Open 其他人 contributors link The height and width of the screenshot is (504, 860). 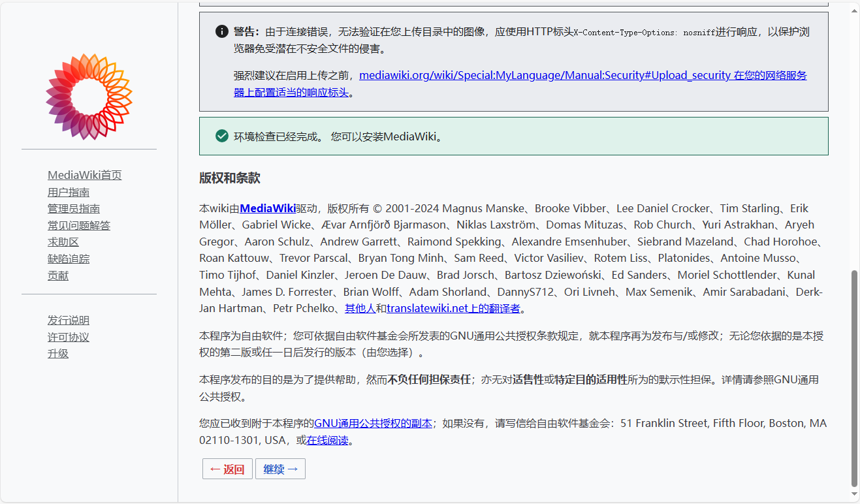click(360, 308)
